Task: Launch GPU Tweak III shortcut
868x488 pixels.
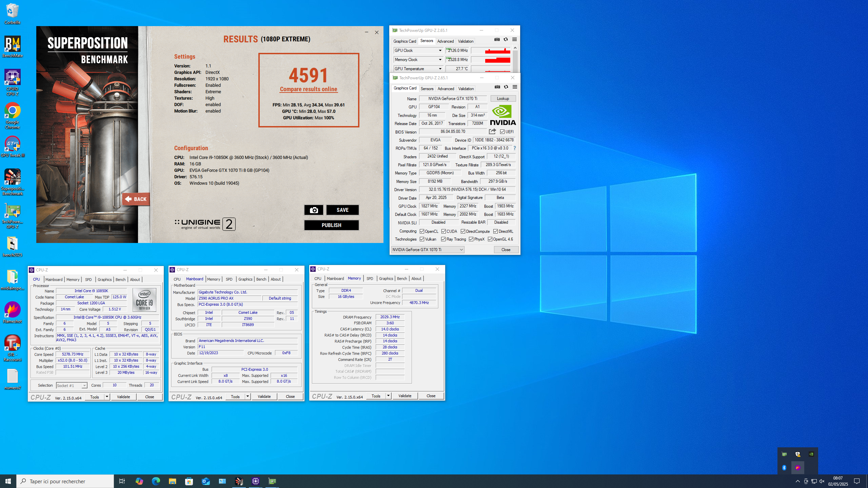Action: [x=13, y=147]
